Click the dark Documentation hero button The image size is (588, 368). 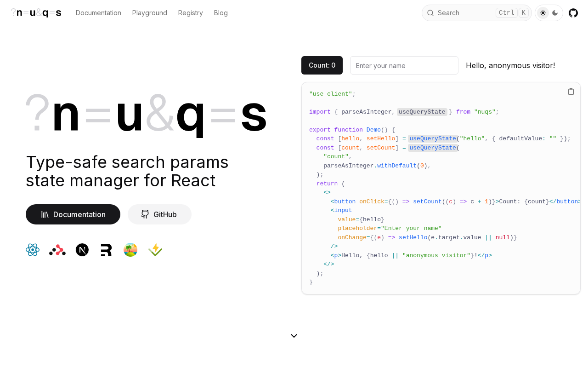point(73,214)
